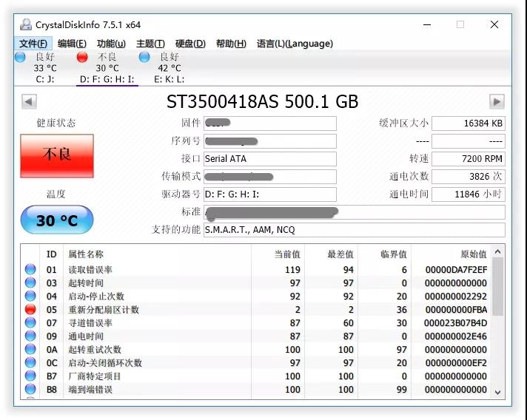Click the 30 °C temperature button

point(57,220)
